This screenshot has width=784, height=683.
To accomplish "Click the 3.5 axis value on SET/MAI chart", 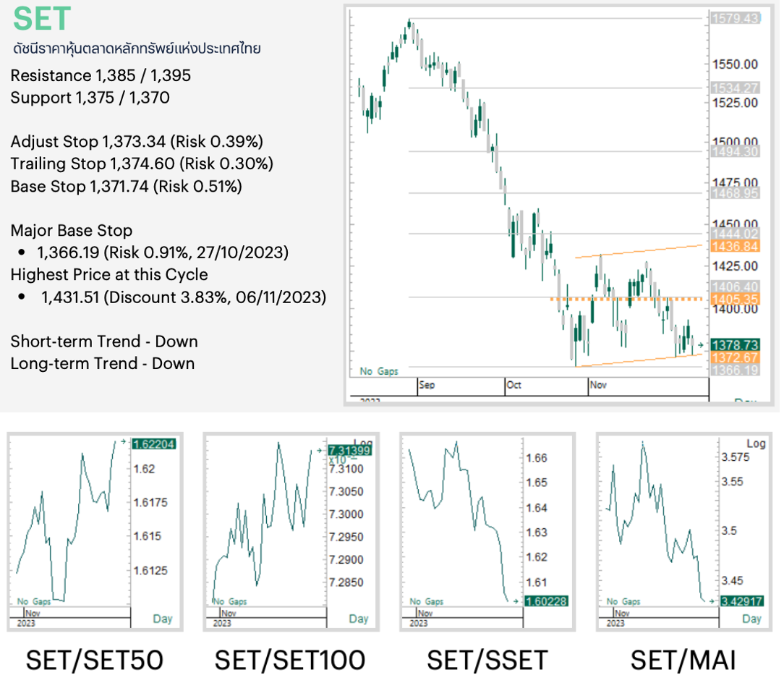I will (729, 530).
